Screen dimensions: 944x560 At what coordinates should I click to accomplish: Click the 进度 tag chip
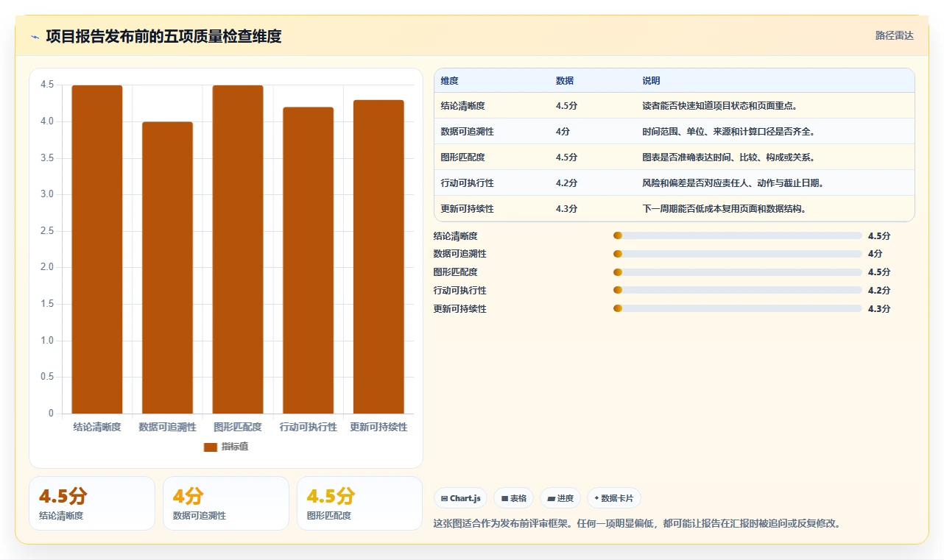coord(560,498)
